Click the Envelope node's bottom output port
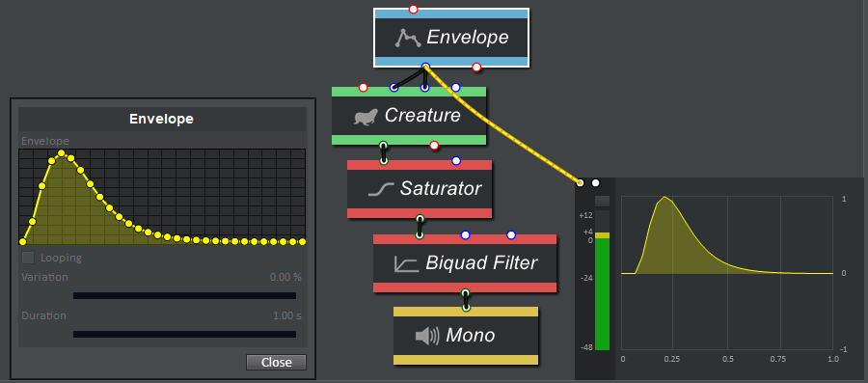Screen dimensions: 868x383 click(425, 67)
